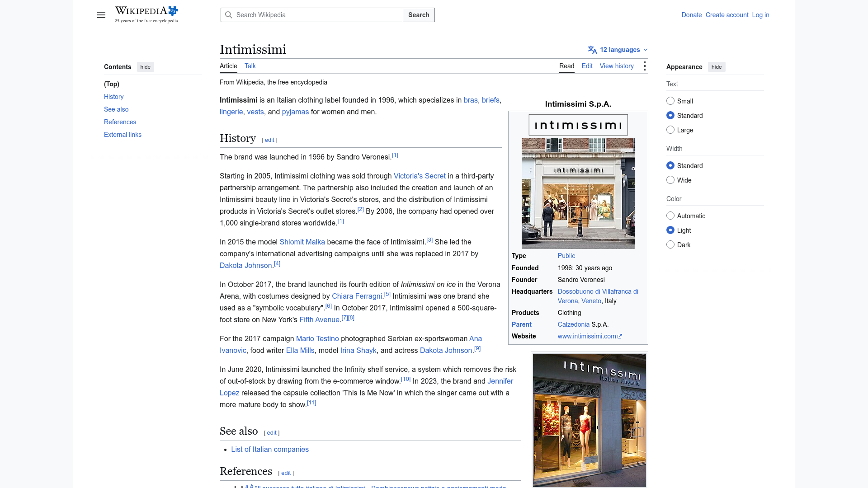The width and height of the screenshot is (868, 488).
Task: Open the main menu hamburger icon
Action: (101, 15)
